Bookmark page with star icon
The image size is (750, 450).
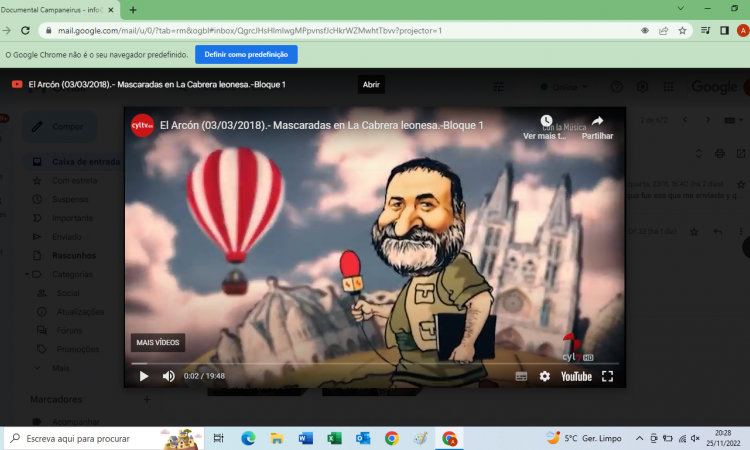[682, 30]
